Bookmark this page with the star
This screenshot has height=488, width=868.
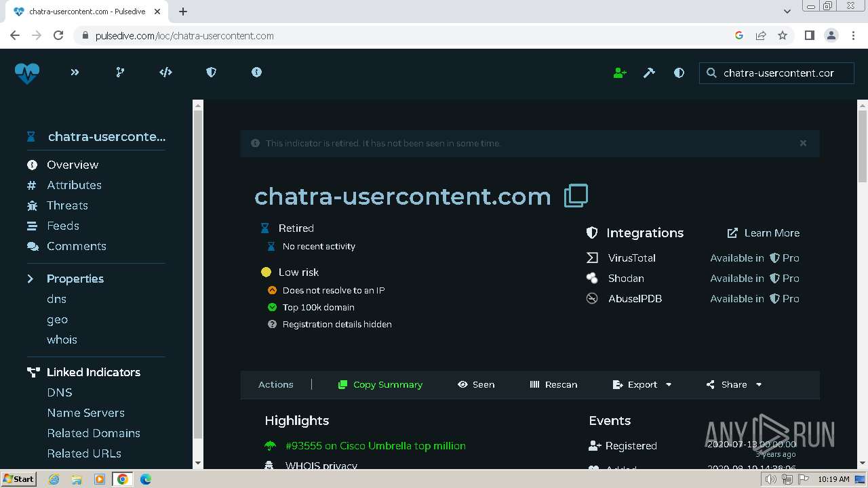click(783, 35)
